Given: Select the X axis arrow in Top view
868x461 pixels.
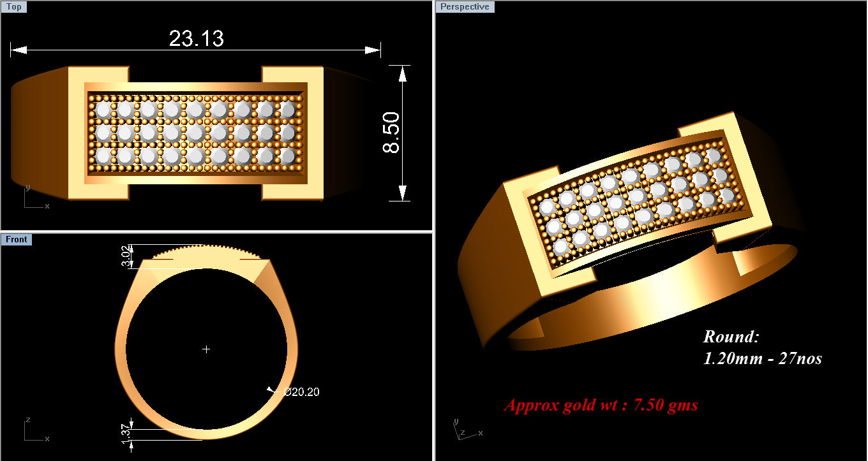Looking at the screenshot, I should (43, 205).
